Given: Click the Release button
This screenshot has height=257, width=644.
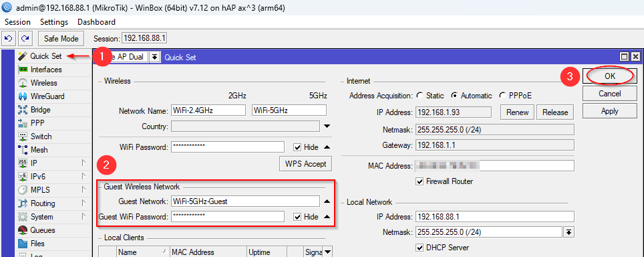Looking at the screenshot, I should click(555, 112).
